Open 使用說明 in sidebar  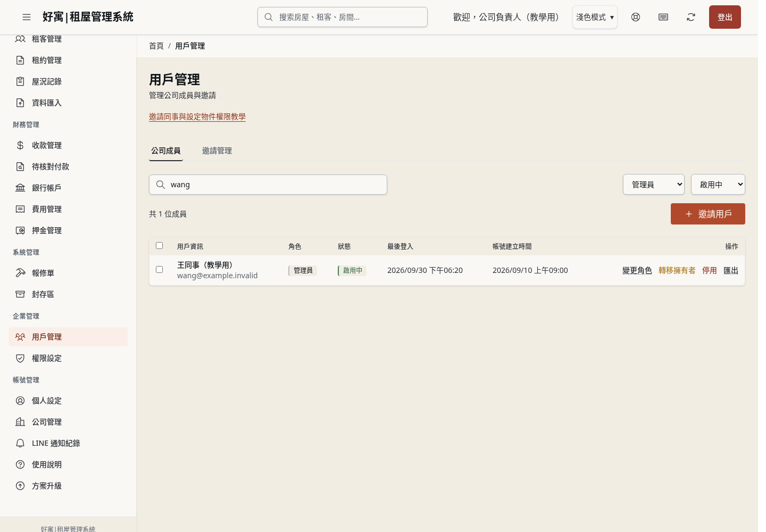coord(68,464)
